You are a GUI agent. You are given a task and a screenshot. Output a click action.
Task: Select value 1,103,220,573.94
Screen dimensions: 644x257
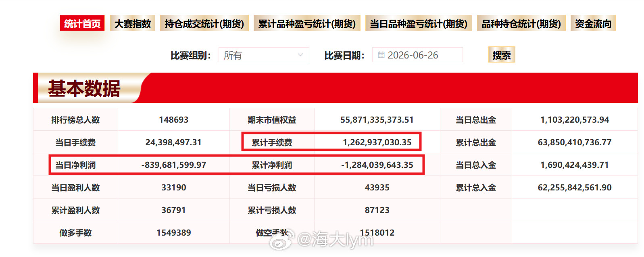coord(575,119)
